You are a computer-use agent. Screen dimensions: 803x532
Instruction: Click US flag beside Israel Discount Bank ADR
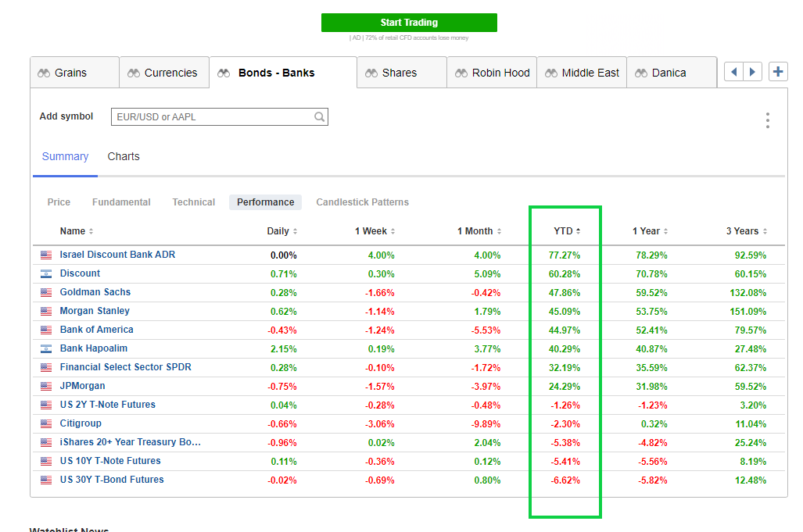46,255
